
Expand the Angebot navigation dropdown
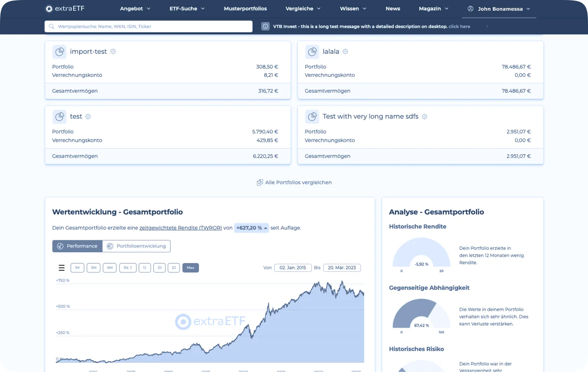click(135, 8)
